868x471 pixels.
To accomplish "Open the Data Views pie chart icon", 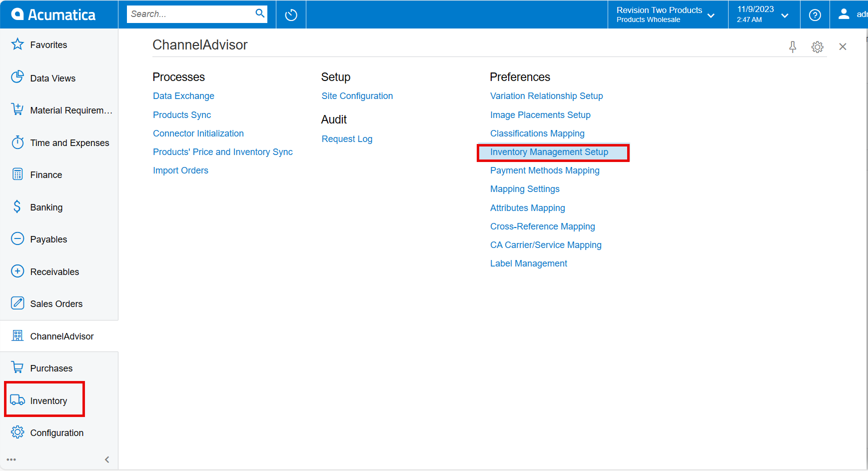I will click(x=17, y=77).
